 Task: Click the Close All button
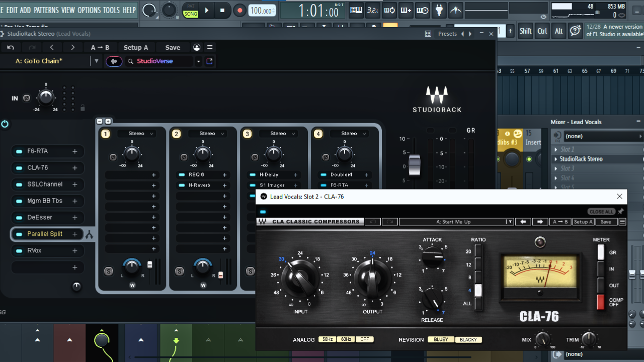[601, 212]
